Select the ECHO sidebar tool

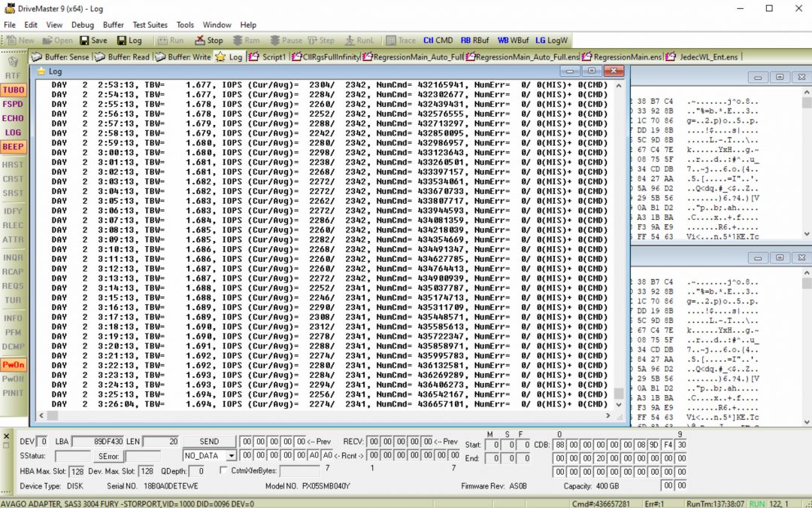(13, 118)
